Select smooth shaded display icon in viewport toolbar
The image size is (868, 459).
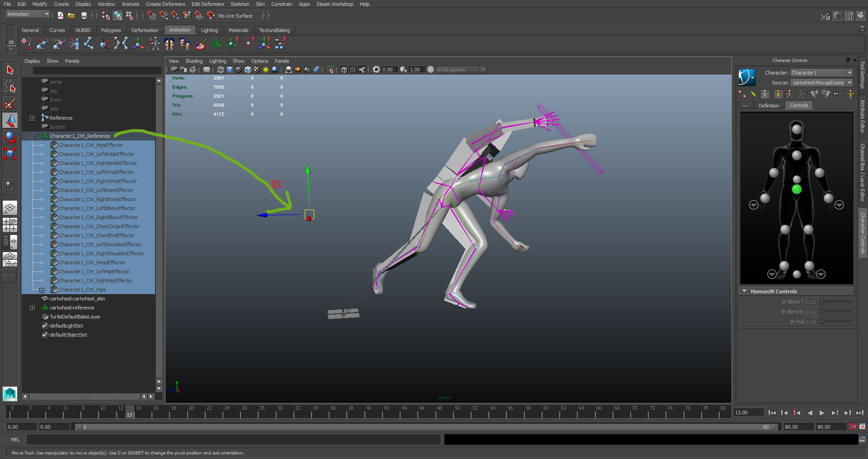coord(230,70)
